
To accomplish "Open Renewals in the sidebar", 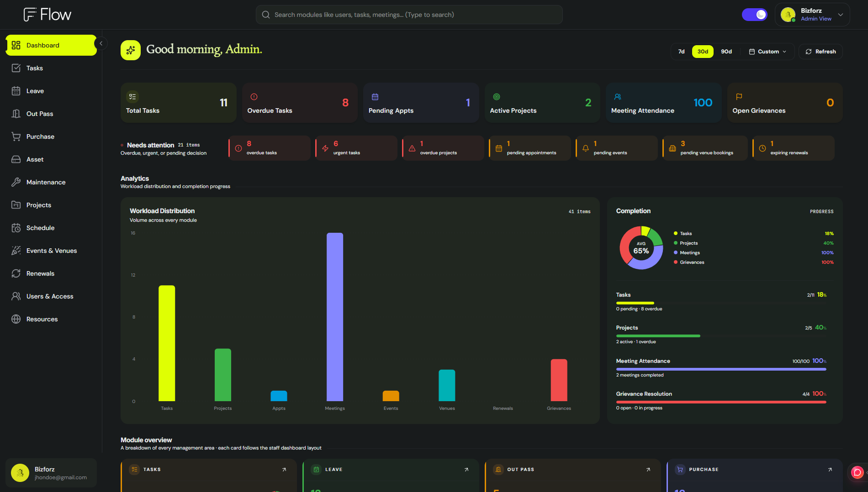I will tap(51, 273).
